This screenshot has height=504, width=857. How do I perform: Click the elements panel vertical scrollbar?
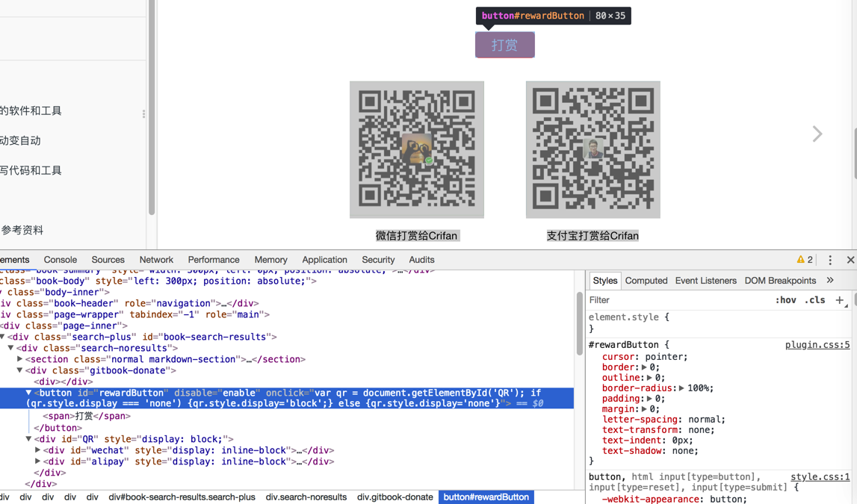tap(579, 324)
